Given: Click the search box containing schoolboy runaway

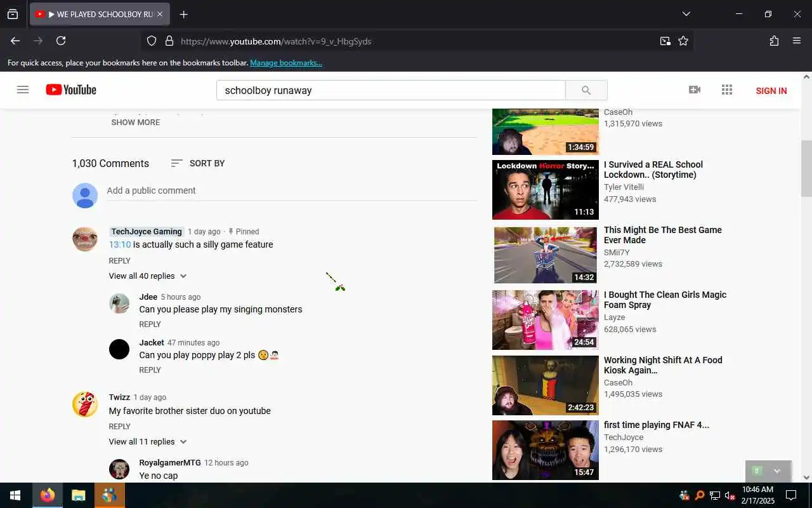Looking at the screenshot, I should click(391, 90).
